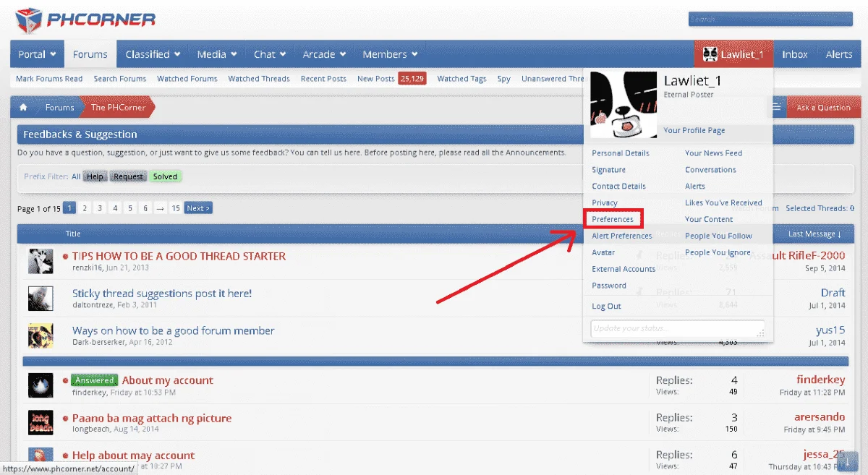Click Log Out

click(606, 307)
